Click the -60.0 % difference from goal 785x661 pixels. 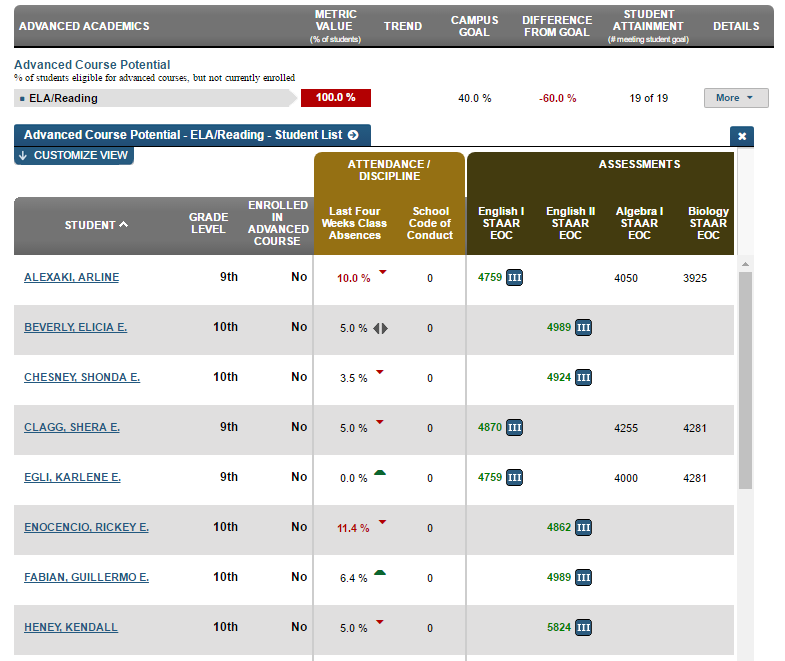click(x=557, y=99)
